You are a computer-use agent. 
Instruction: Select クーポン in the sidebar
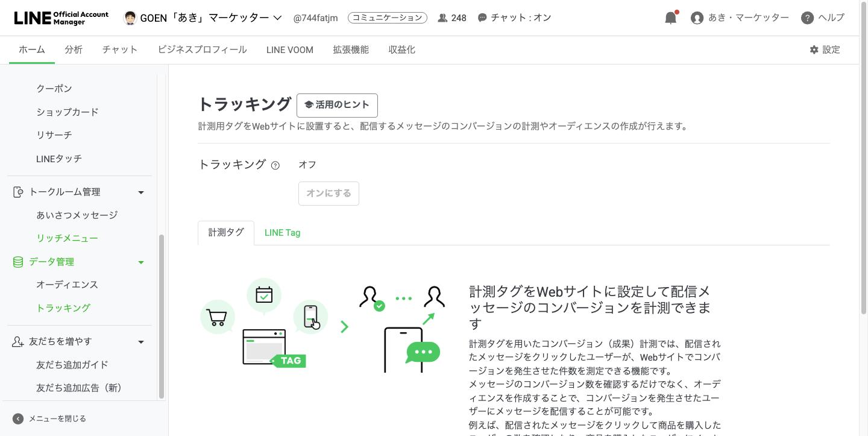point(54,89)
